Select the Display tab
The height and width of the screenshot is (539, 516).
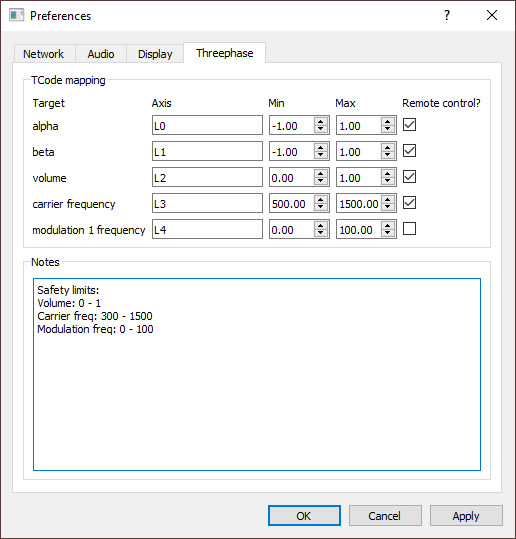155,54
